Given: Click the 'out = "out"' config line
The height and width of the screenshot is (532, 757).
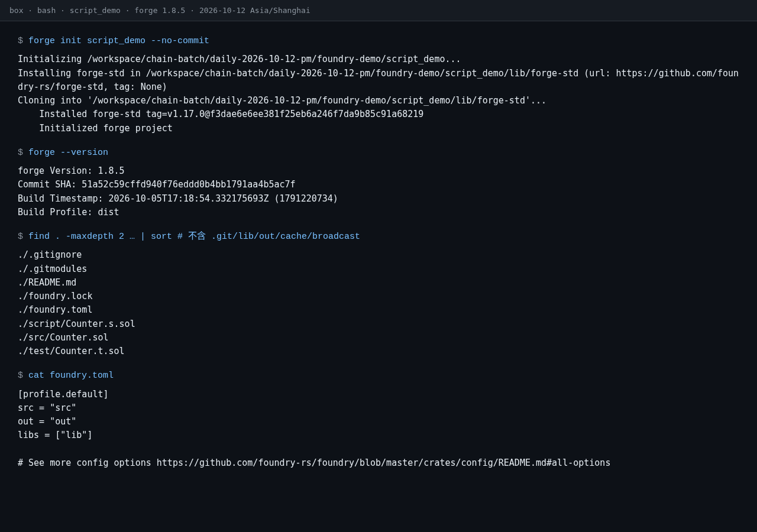Looking at the screenshot, I should coord(47,421).
